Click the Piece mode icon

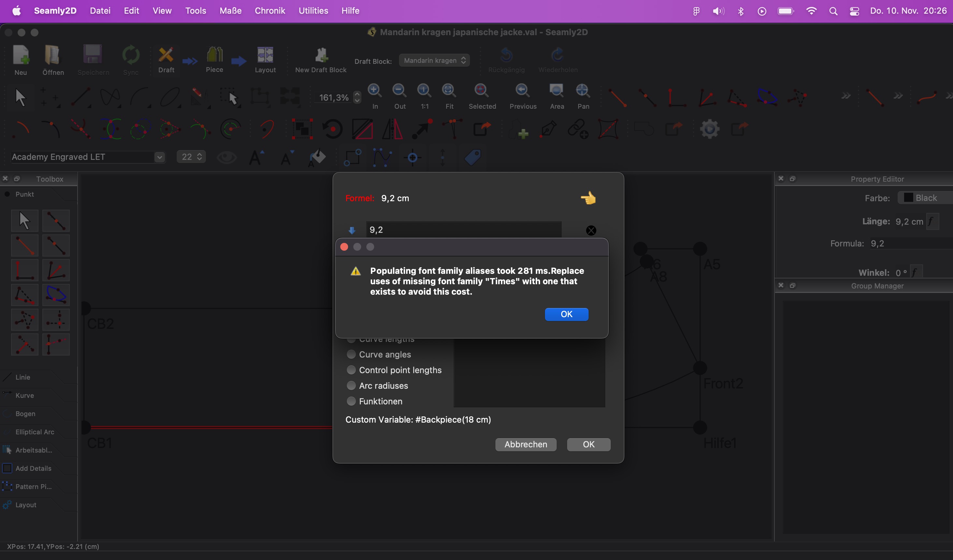214,55
